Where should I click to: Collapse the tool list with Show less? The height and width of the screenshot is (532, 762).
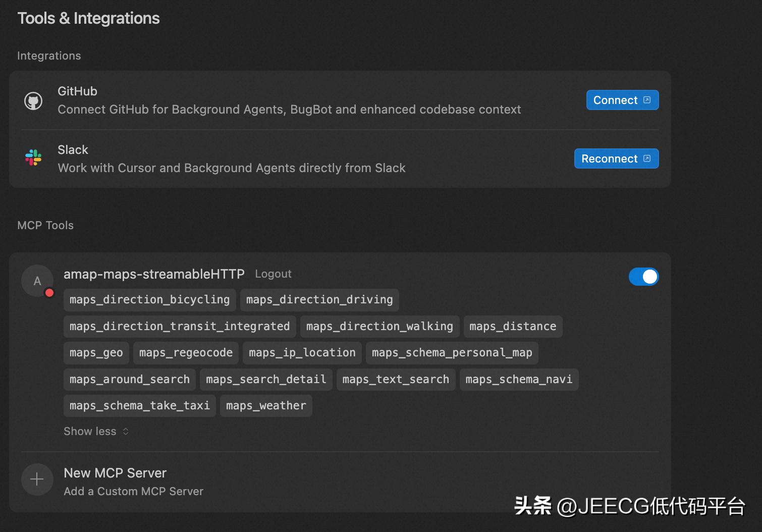89,431
